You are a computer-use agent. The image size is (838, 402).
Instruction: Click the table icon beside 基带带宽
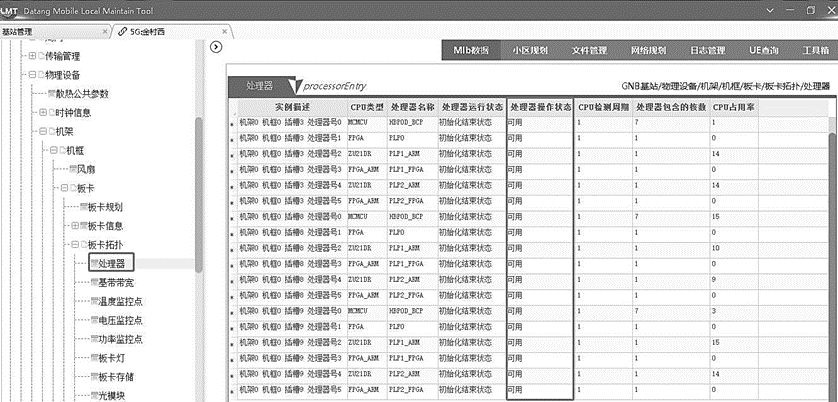coord(94,283)
